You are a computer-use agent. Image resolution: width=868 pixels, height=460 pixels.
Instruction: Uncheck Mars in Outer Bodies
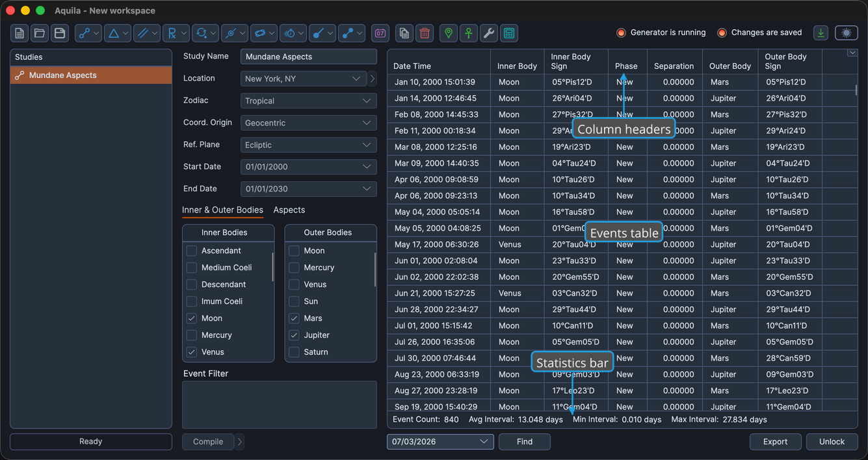(294, 318)
